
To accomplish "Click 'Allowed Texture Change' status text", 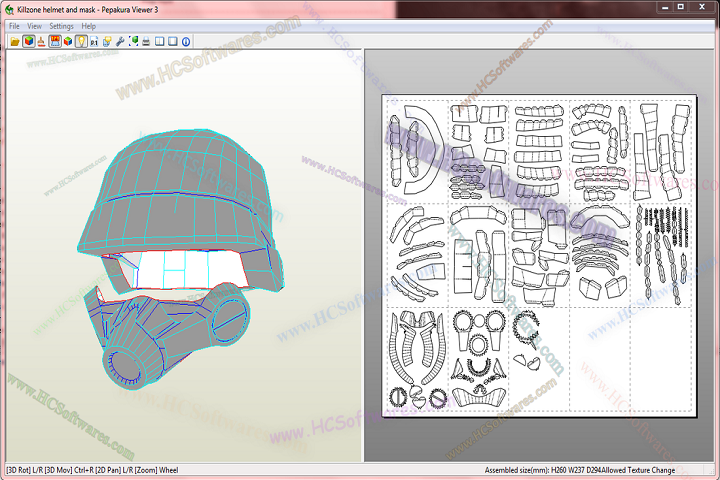I will [638, 470].
